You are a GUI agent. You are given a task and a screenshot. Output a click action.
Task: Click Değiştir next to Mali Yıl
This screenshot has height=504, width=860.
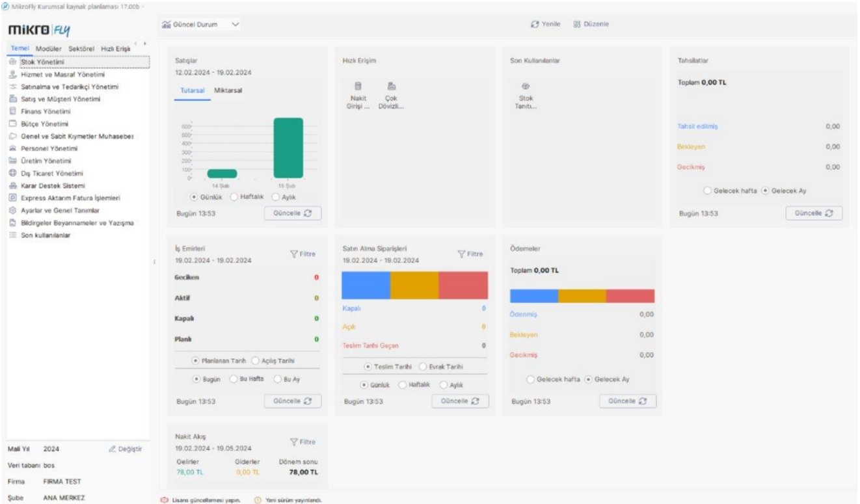point(125,449)
